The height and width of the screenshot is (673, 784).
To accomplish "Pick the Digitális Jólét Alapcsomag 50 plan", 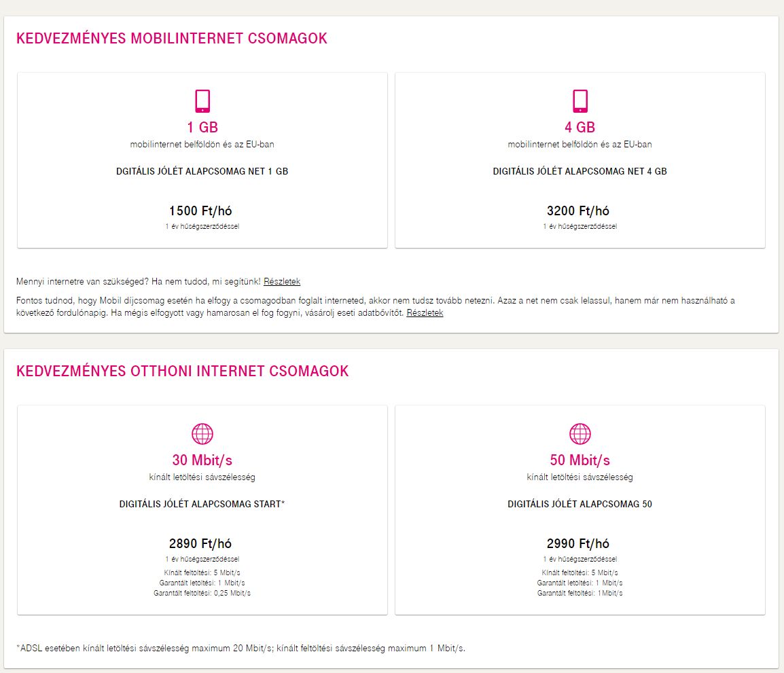I will pos(580,505).
